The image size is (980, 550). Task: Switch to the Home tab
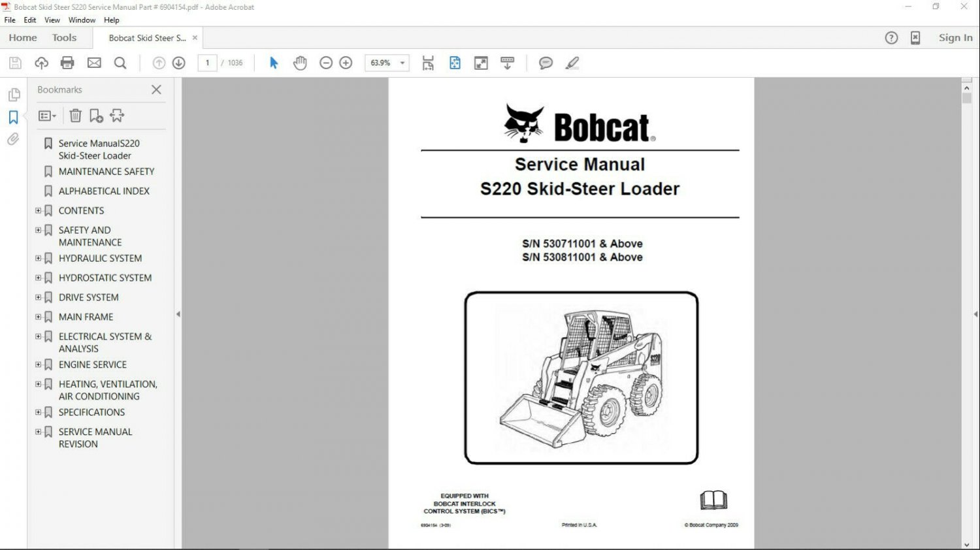click(x=23, y=38)
